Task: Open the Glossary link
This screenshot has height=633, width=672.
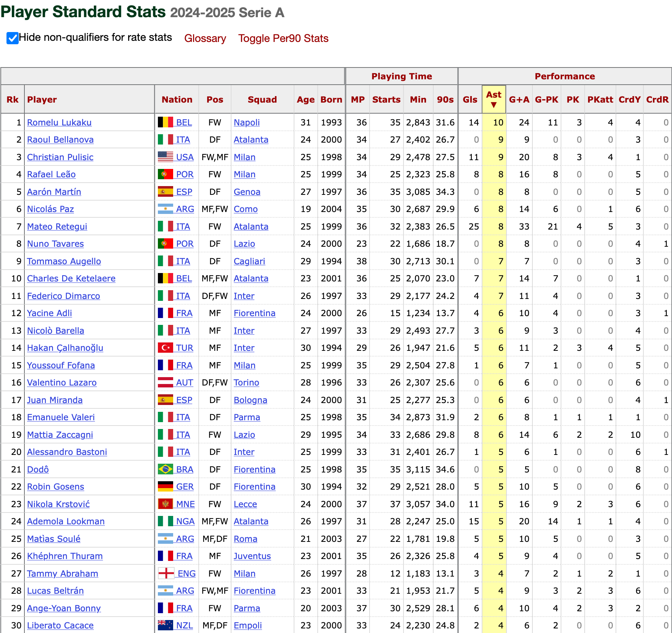Action: click(x=205, y=39)
